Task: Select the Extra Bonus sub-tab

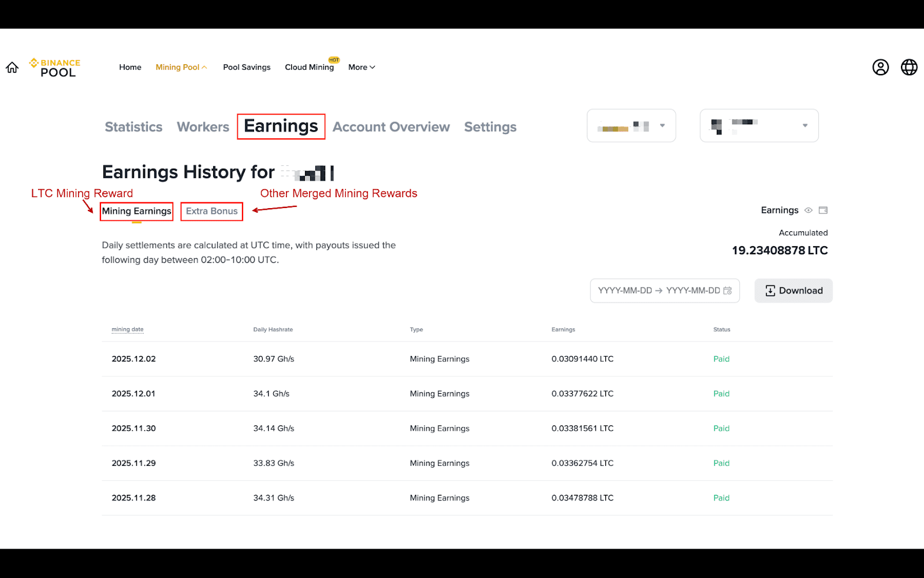Action: (x=212, y=211)
